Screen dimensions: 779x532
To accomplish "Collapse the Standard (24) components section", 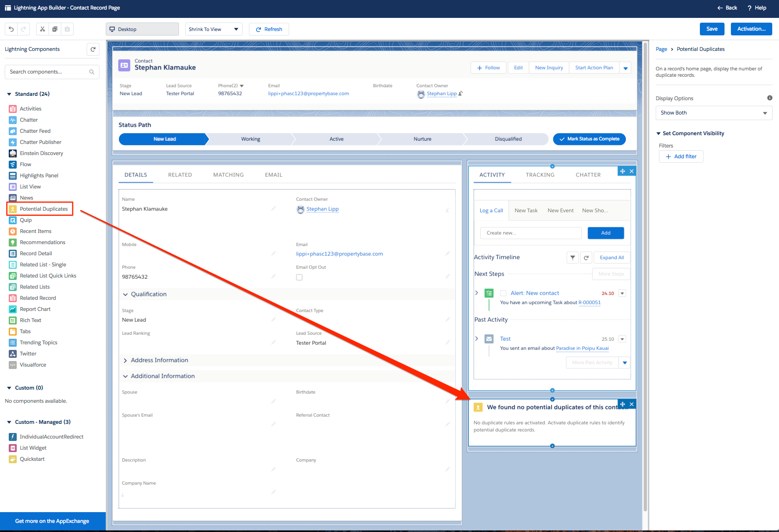I will point(9,94).
